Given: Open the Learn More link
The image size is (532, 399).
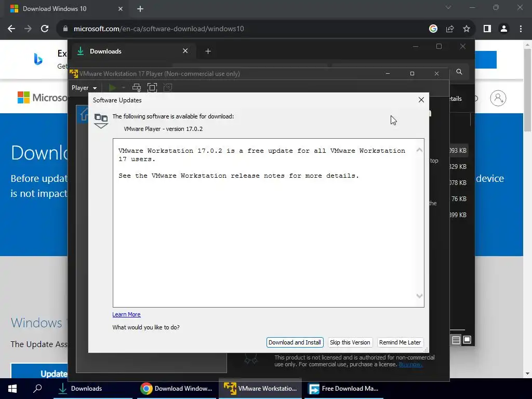Looking at the screenshot, I should [x=126, y=314].
